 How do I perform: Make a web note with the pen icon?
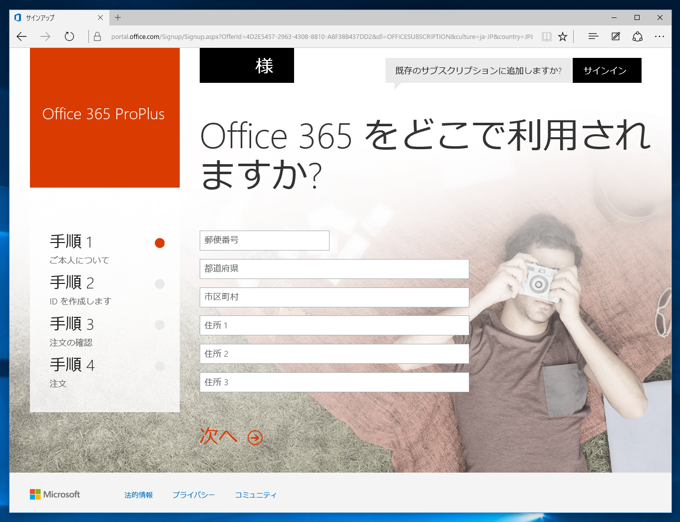click(615, 37)
